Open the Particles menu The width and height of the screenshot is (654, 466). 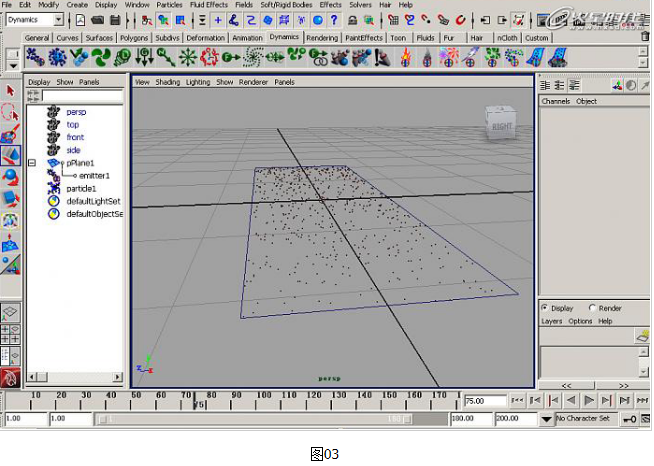tap(169, 5)
